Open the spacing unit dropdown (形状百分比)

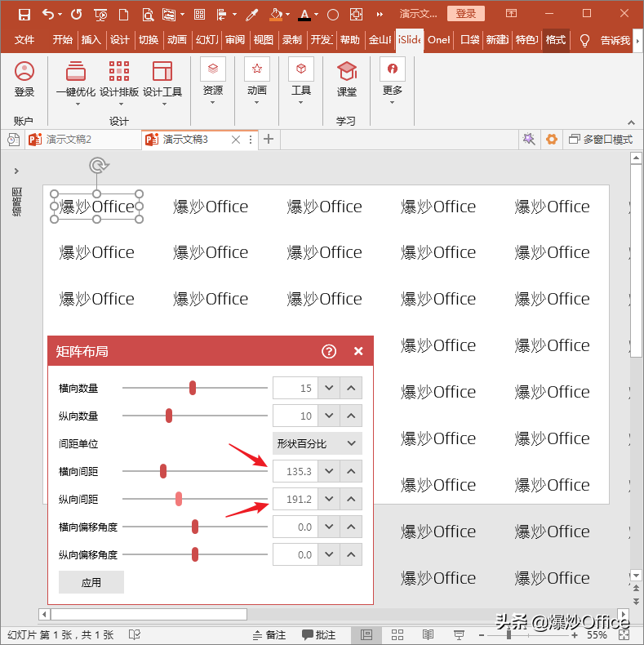pyautogui.click(x=318, y=443)
